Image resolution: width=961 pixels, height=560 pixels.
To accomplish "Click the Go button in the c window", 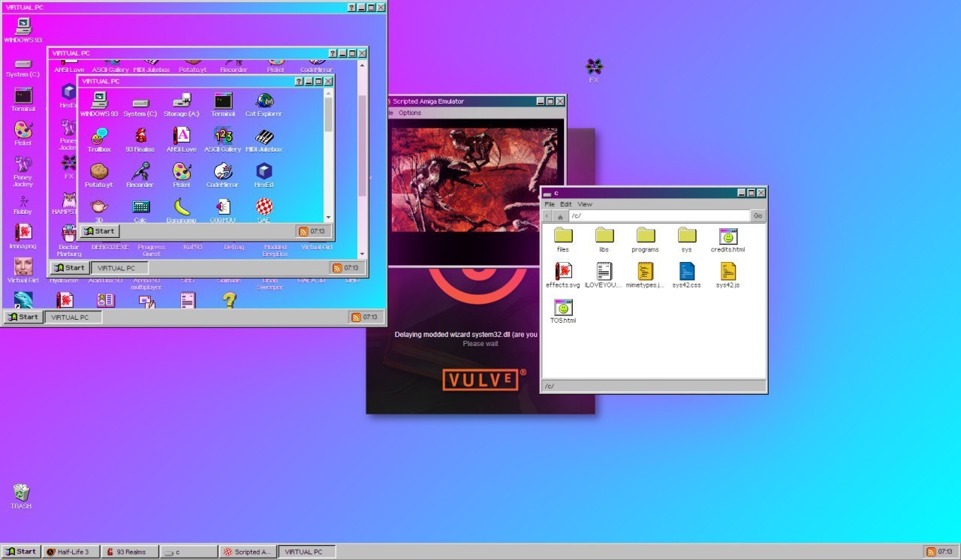I will [758, 216].
